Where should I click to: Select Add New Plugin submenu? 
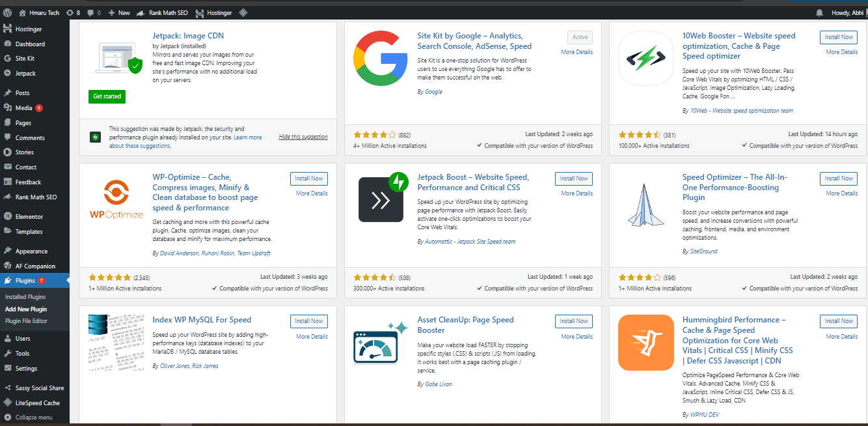point(26,309)
